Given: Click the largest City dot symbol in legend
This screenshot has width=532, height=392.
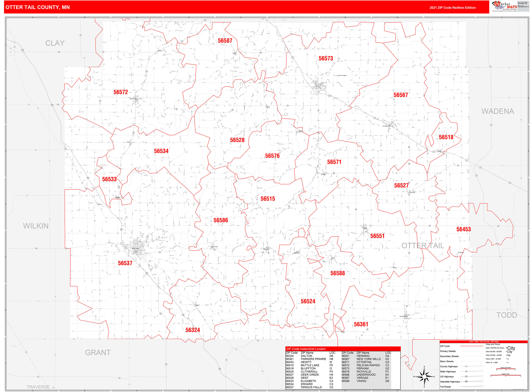Looking at the screenshot, I should (506, 348).
